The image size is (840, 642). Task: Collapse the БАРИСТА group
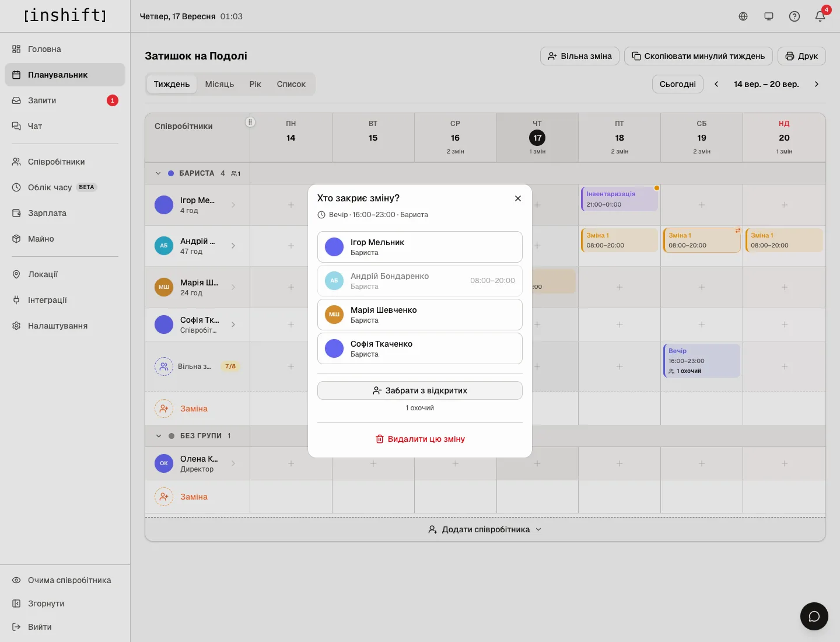(158, 173)
